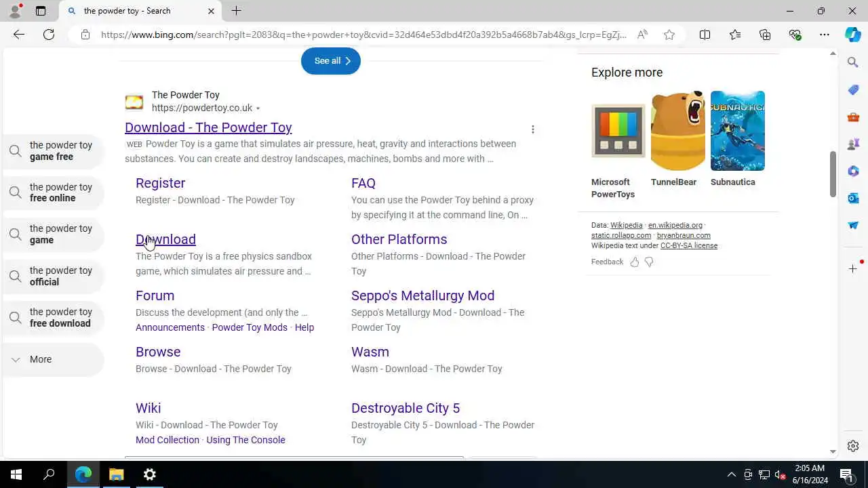Open the tab actions menu icon
Viewport: 868px width, 488px height.
coord(41,11)
